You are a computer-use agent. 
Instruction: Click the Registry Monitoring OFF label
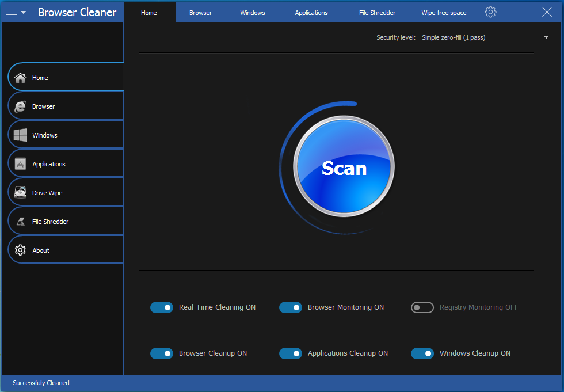point(479,307)
